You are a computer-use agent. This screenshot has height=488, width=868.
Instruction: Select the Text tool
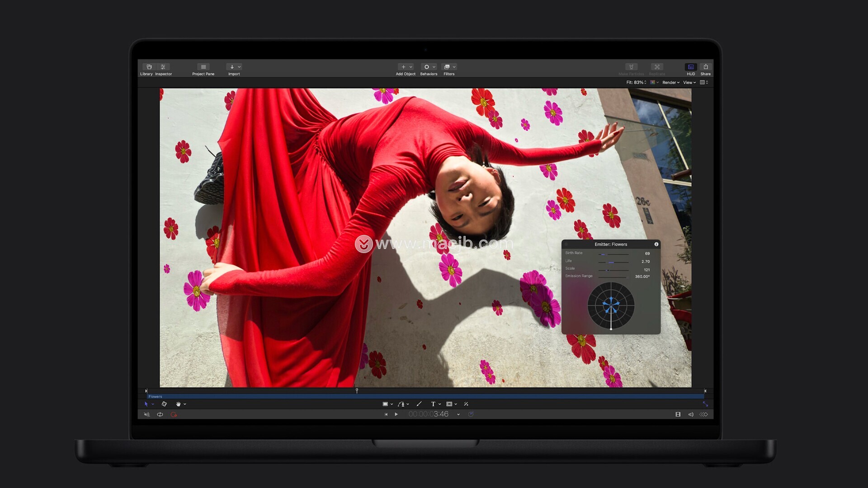(433, 404)
